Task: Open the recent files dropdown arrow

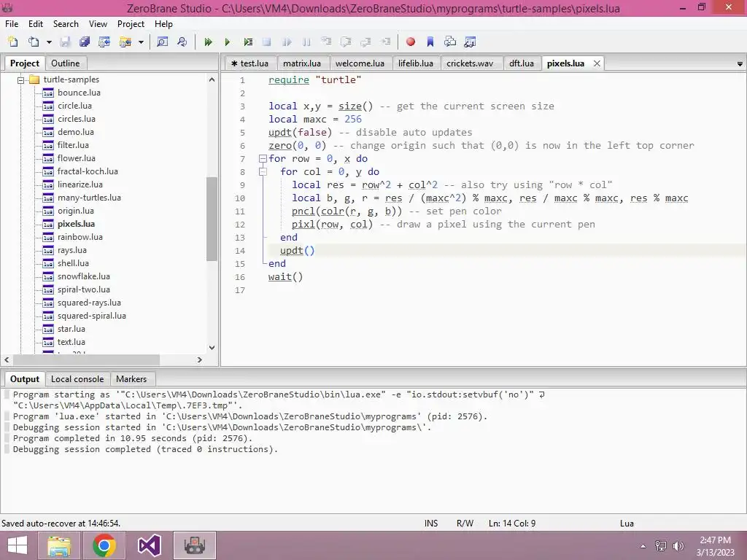Action: 49,42
